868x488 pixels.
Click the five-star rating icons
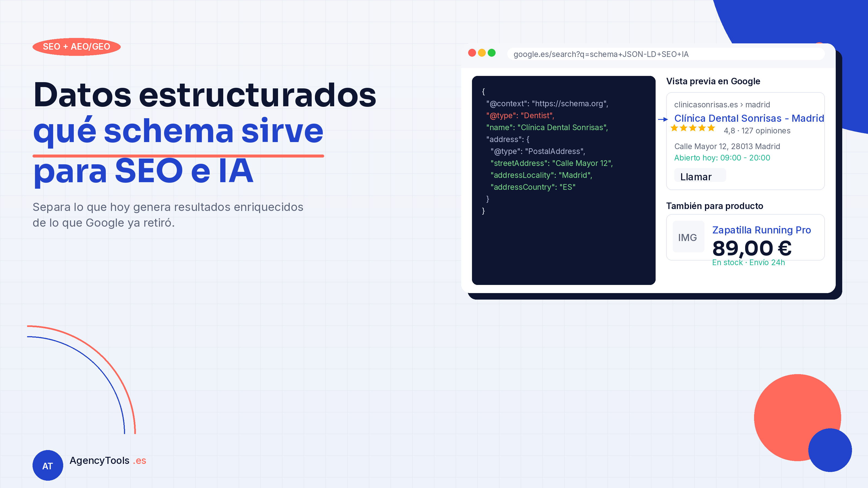pyautogui.click(x=693, y=128)
